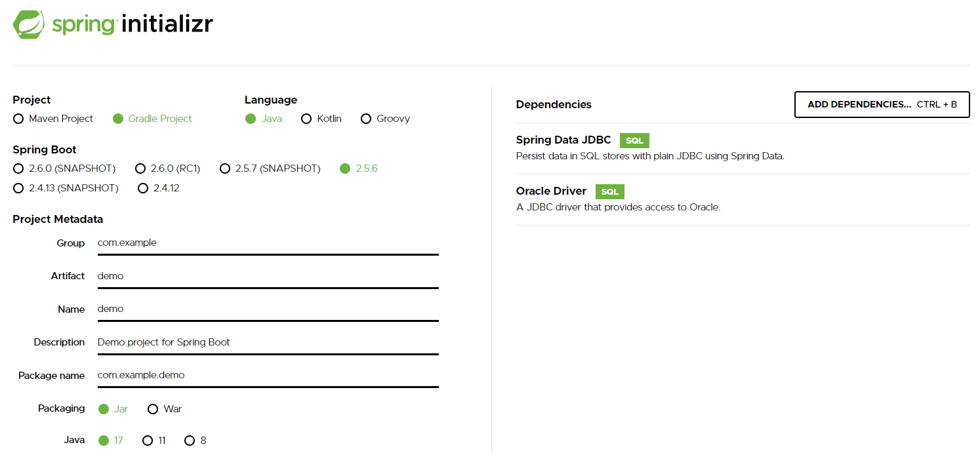Set Java version to 8

195,441
